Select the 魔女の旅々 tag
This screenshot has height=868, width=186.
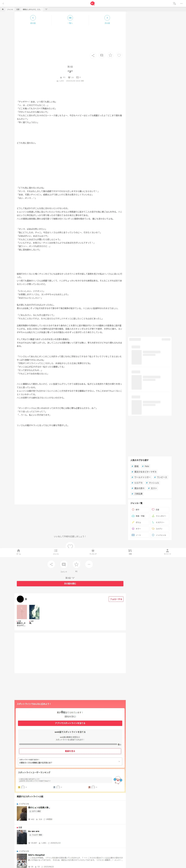point(138,488)
